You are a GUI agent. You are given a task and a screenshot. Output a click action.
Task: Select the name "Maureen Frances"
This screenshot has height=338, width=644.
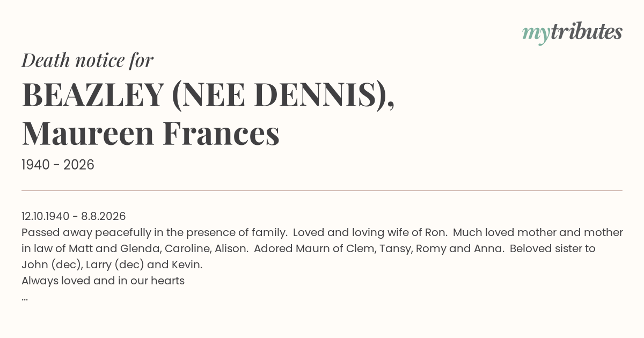point(151,134)
